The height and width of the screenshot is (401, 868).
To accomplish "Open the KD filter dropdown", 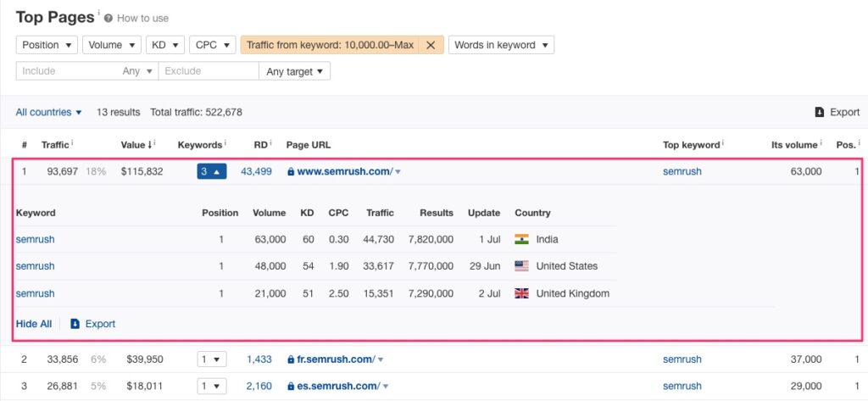I will point(165,45).
